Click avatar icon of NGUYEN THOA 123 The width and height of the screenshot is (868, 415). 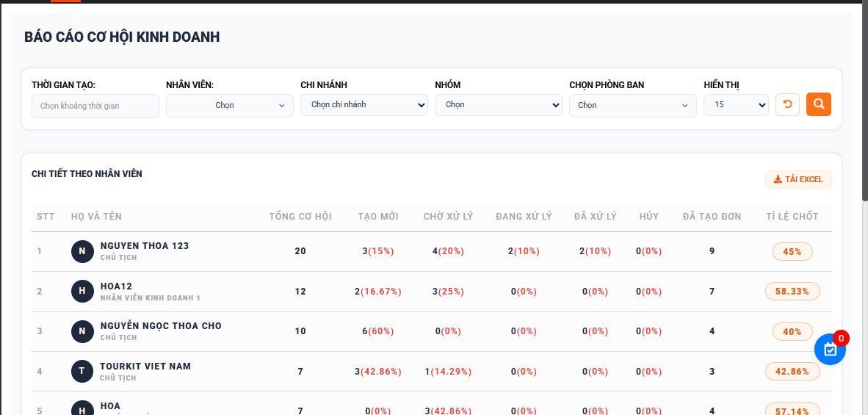pyautogui.click(x=82, y=251)
